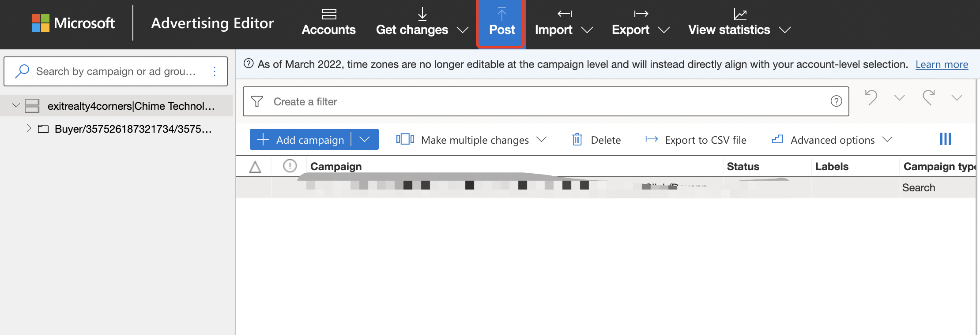The height and width of the screenshot is (335, 980).
Task: Open the Make multiple changes dropdown
Action: (471, 140)
